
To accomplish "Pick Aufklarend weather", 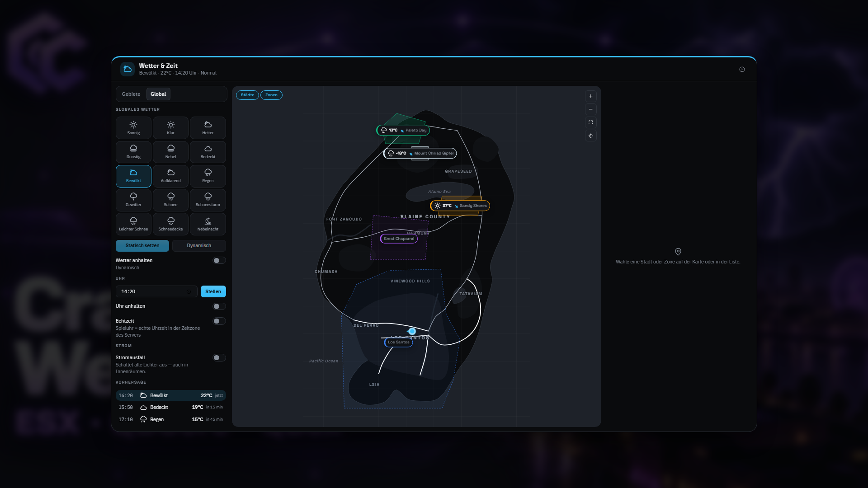I will coord(170,176).
